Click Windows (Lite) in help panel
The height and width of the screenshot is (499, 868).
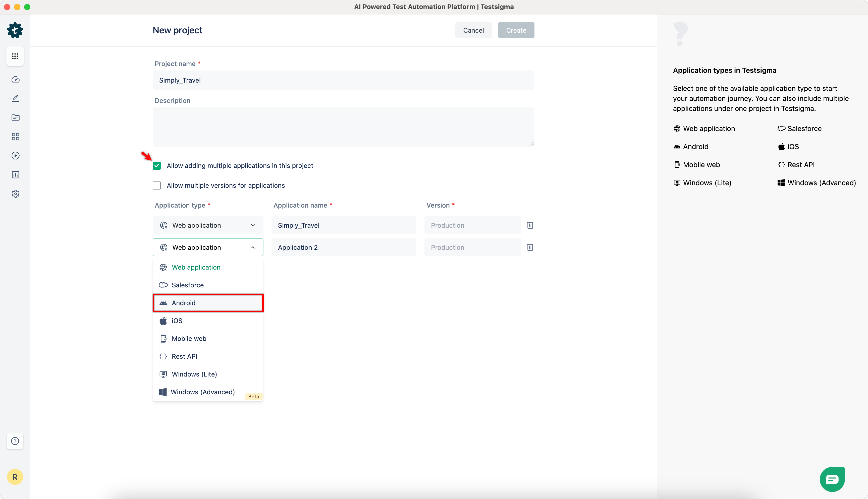tap(702, 183)
